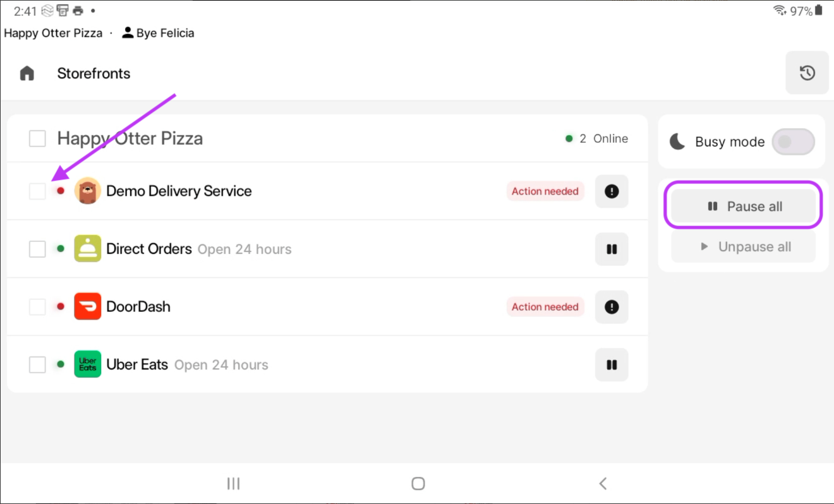
Task: Toggle Busy mode switch
Action: (793, 142)
